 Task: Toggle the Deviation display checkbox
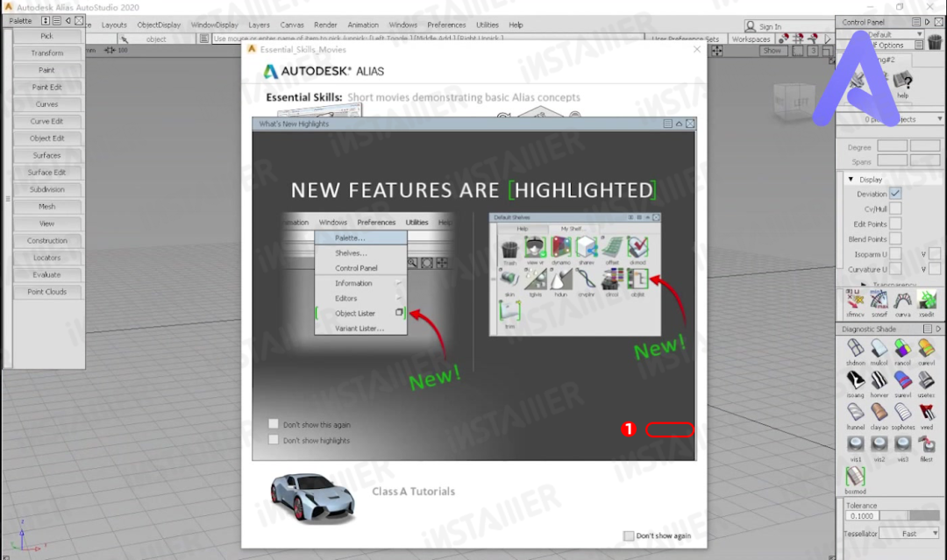tap(895, 194)
